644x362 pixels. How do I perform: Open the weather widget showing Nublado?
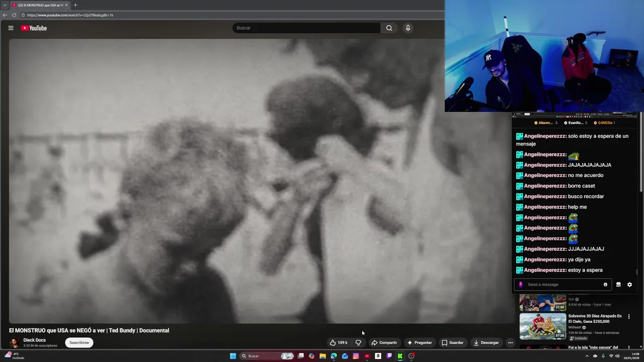[15, 356]
